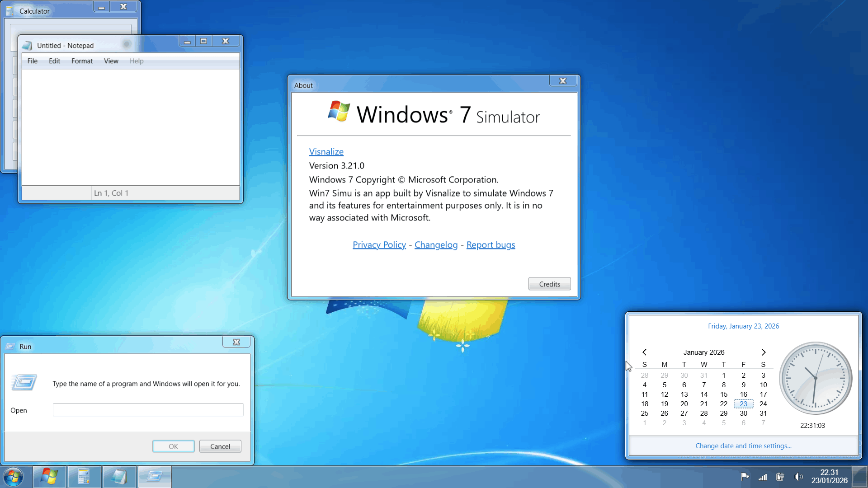The image size is (868, 488).
Task: Go to previous month in calendar
Action: click(x=644, y=352)
